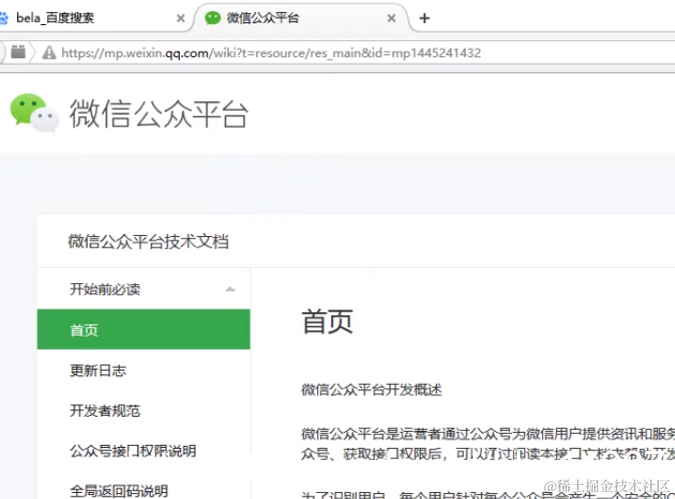Image resolution: width=675 pixels, height=499 pixels.
Task: Select 开始前必读 sidebar section
Action: (x=144, y=289)
